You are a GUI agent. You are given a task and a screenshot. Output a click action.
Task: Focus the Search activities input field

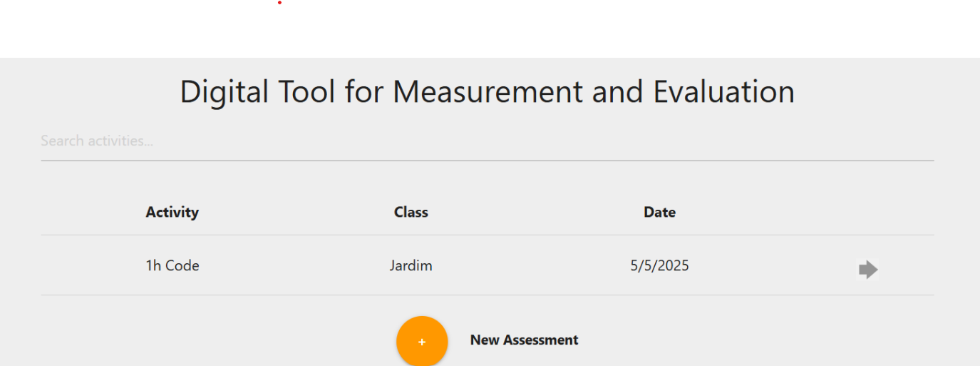(x=487, y=141)
